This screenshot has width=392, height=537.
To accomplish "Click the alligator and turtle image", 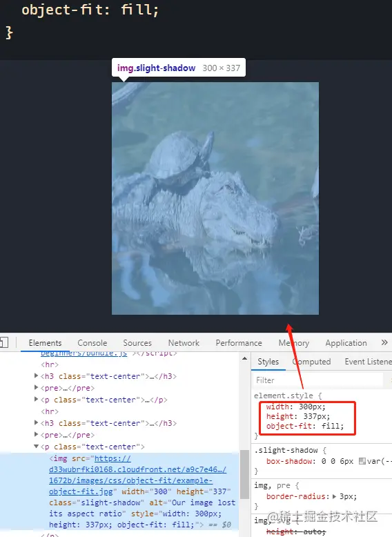I will coord(215,198).
